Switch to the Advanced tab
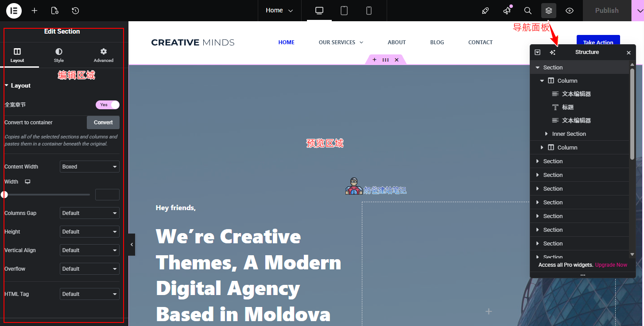Screen dimensions: 644x326 [103, 54]
